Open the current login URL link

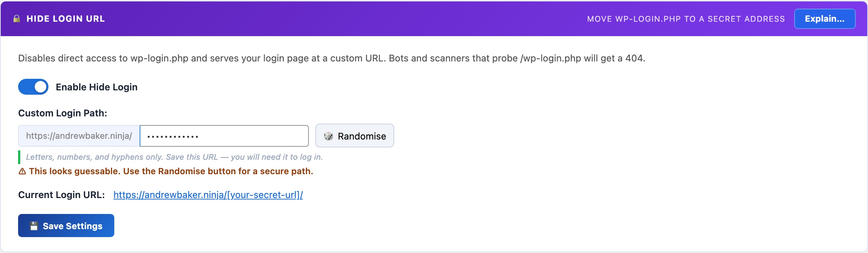[208, 194]
